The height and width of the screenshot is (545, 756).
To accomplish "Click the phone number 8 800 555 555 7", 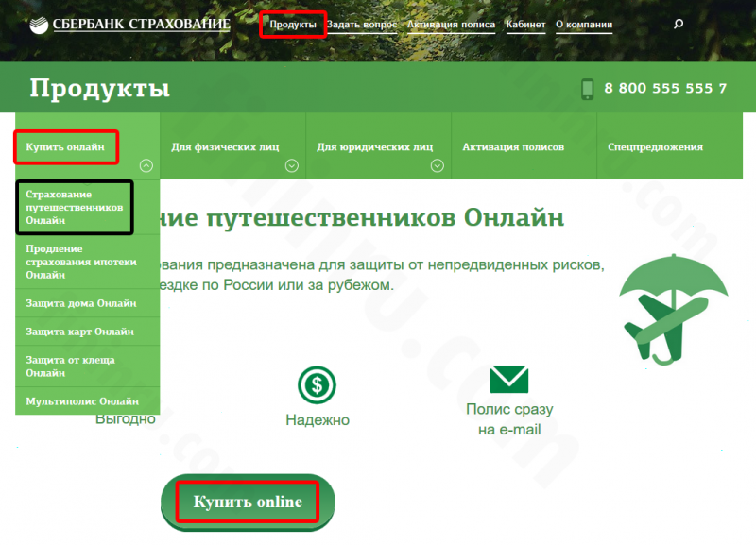I will (665, 88).
